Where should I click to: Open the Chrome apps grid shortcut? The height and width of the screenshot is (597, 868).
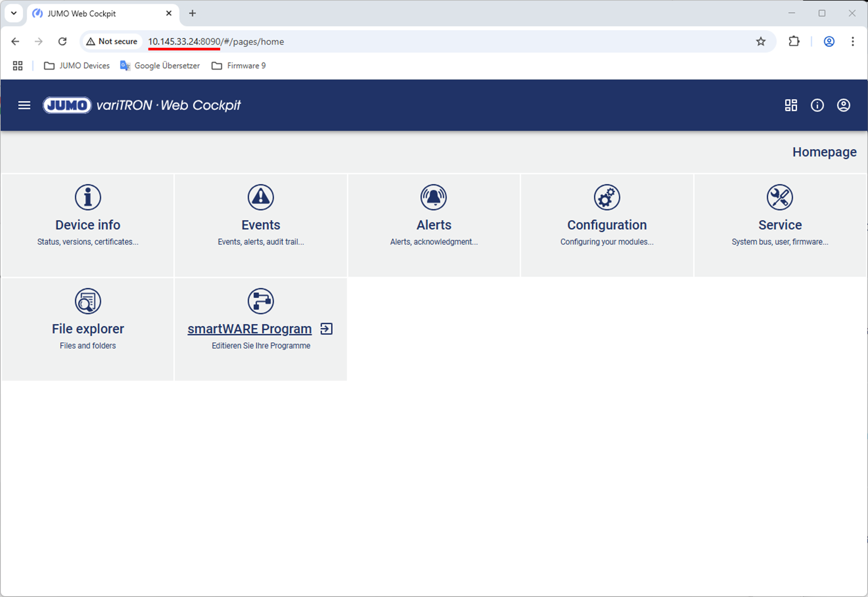(x=18, y=66)
